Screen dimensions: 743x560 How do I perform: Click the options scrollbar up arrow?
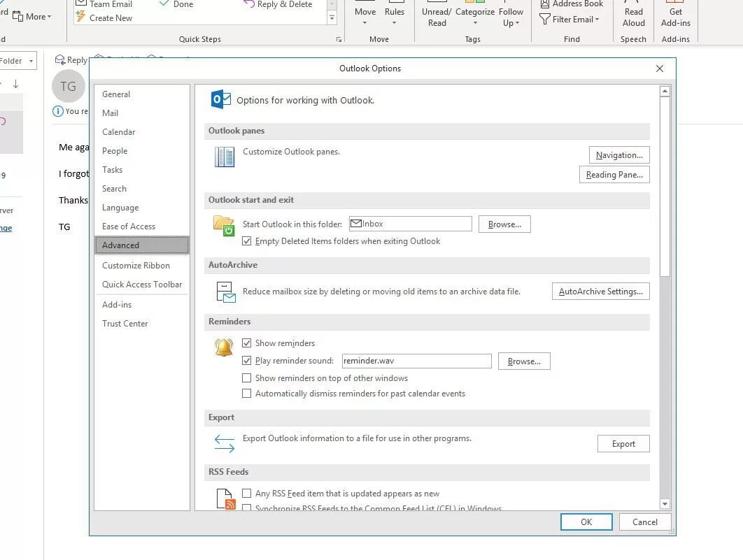pos(665,91)
